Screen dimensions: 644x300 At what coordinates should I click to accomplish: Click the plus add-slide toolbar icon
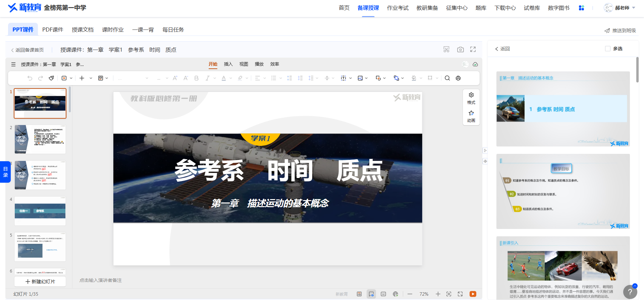click(x=82, y=78)
